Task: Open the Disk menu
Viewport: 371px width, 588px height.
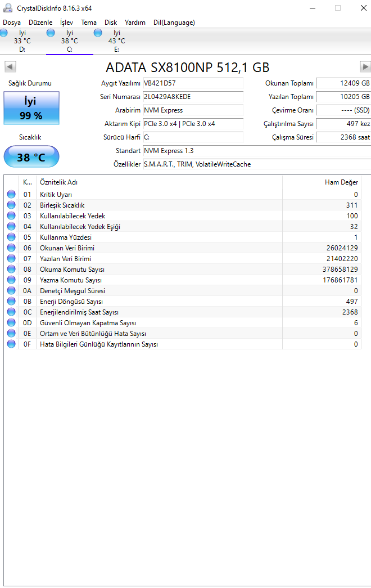Action: pyautogui.click(x=111, y=23)
